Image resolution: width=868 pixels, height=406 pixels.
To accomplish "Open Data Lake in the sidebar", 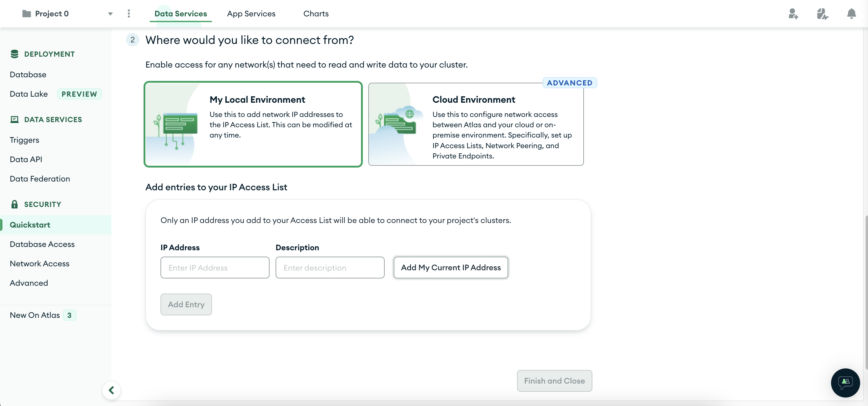I will [x=29, y=94].
